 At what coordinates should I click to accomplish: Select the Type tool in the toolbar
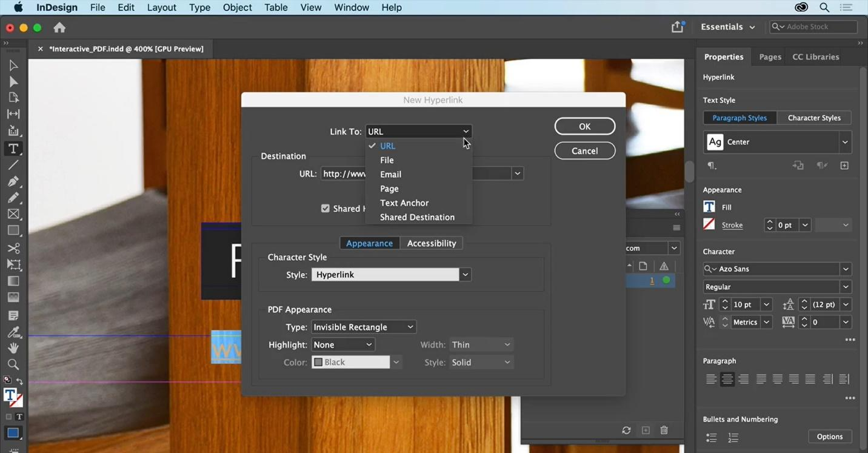click(13, 147)
